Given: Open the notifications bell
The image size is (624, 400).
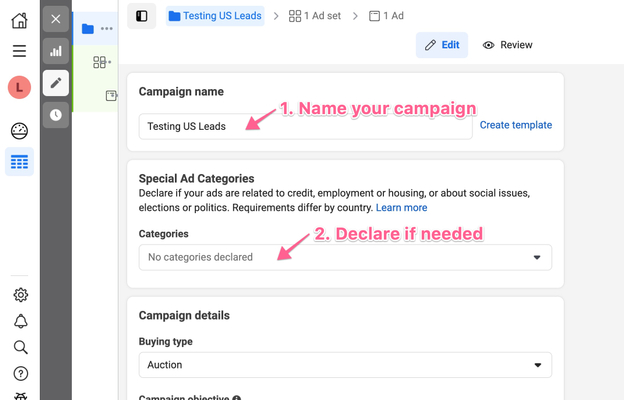Looking at the screenshot, I should [20, 321].
